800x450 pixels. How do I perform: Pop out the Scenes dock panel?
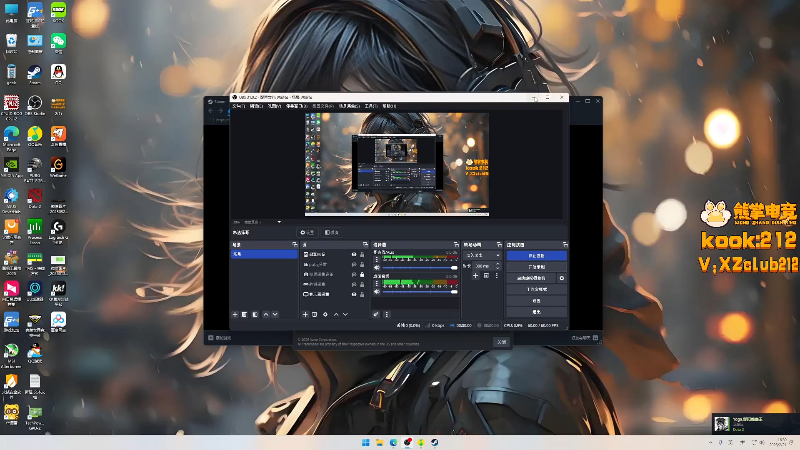pos(294,245)
